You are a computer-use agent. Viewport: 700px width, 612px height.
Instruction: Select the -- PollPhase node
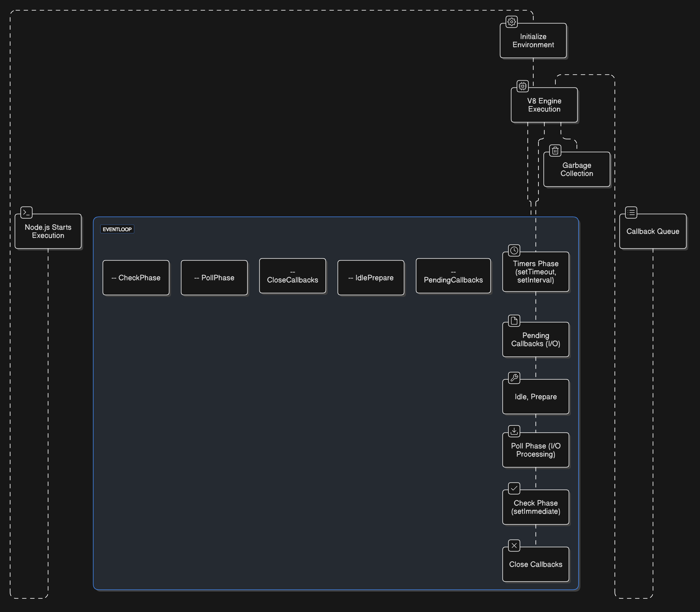click(214, 278)
